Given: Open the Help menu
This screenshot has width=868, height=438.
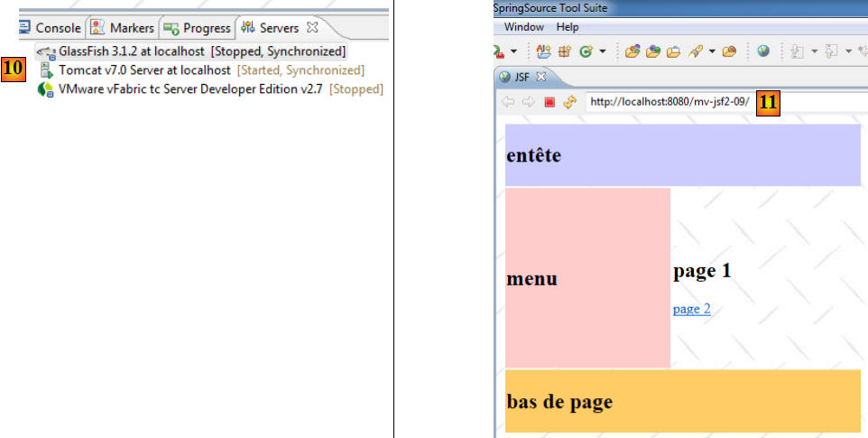Looking at the screenshot, I should click(568, 27).
